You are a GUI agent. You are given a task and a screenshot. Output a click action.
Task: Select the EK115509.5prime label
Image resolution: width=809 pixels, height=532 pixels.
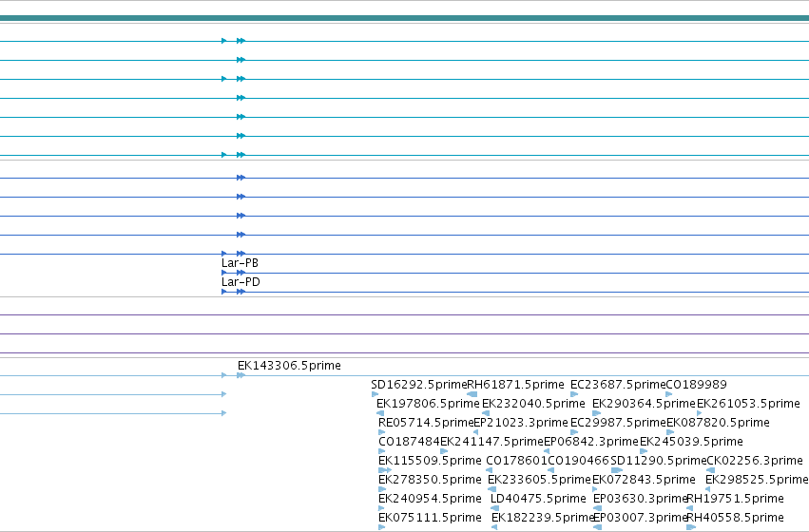click(430, 461)
